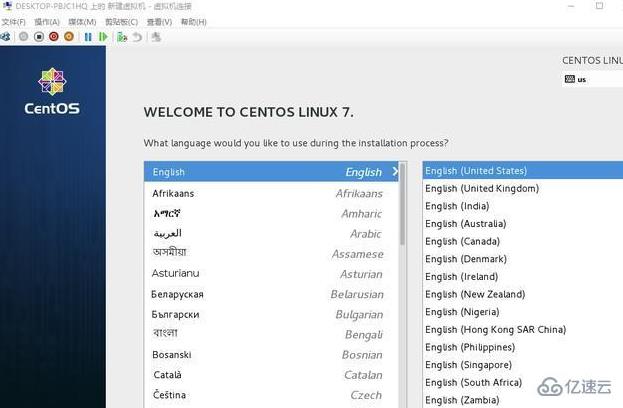Image resolution: width=623 pixels, height=408 pixels.
Task: Pick the Assamese language row
Action: (271, 253)
